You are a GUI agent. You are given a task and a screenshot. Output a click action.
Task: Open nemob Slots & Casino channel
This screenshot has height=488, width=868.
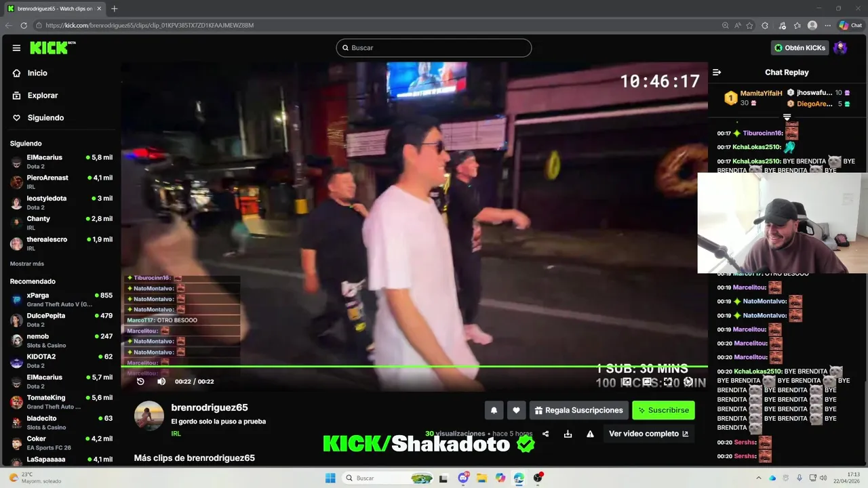[x=61, y=340]
